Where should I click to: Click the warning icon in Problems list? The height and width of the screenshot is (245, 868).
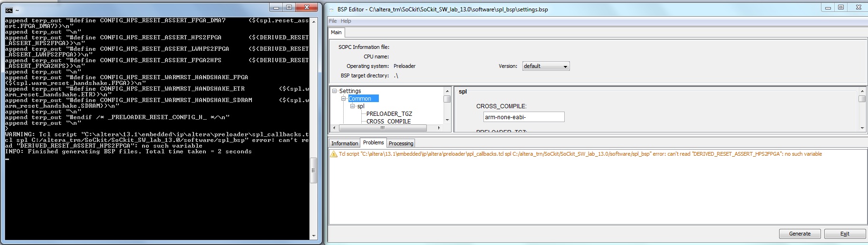[334, 154]
